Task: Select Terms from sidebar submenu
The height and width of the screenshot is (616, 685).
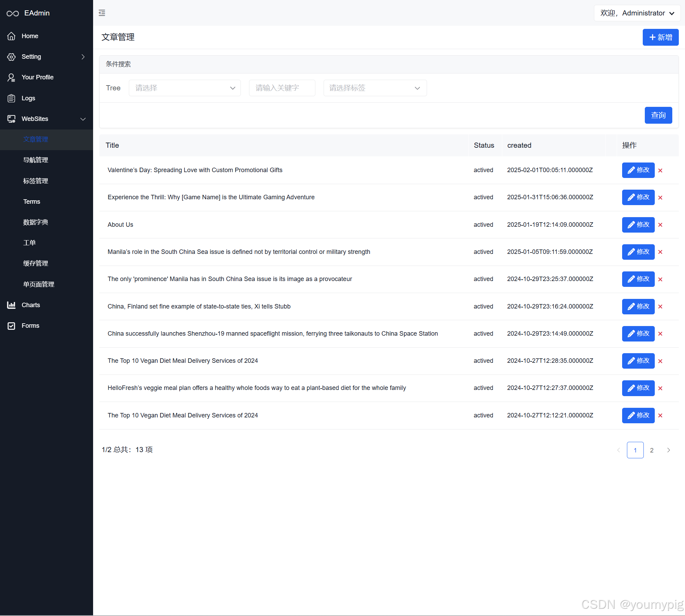Action: coord(32,202)
